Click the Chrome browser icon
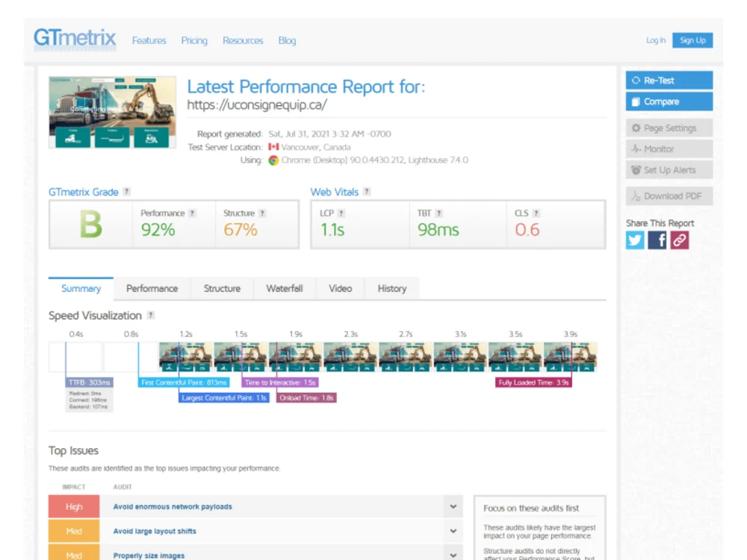Image resolution: width=747 pixels, height=560 pixels. coord(273,161)
